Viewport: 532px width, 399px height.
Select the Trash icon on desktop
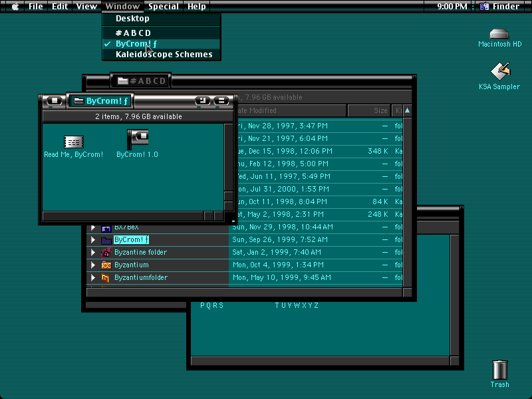click(500, 370)
